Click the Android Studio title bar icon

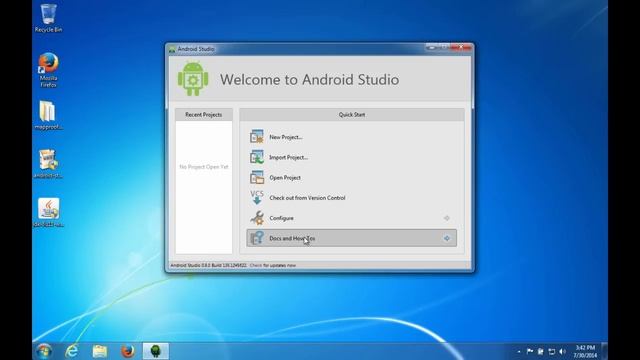click(172, 49)
